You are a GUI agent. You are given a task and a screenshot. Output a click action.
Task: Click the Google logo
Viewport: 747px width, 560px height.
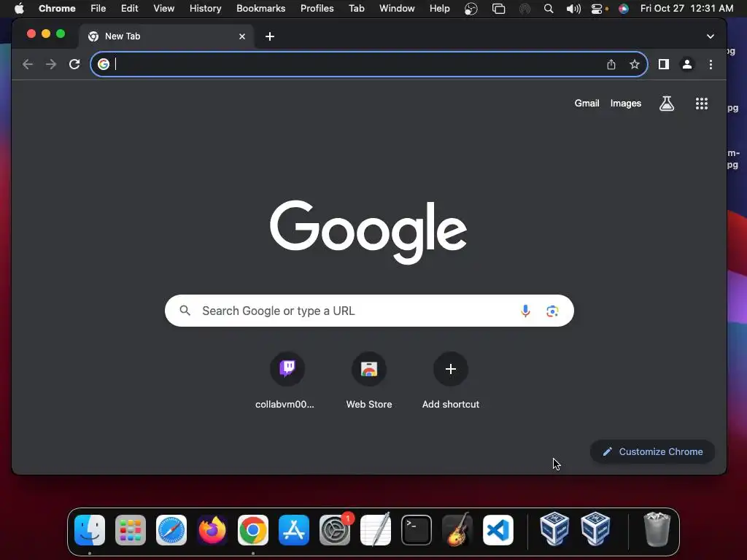tap(368, 232)
